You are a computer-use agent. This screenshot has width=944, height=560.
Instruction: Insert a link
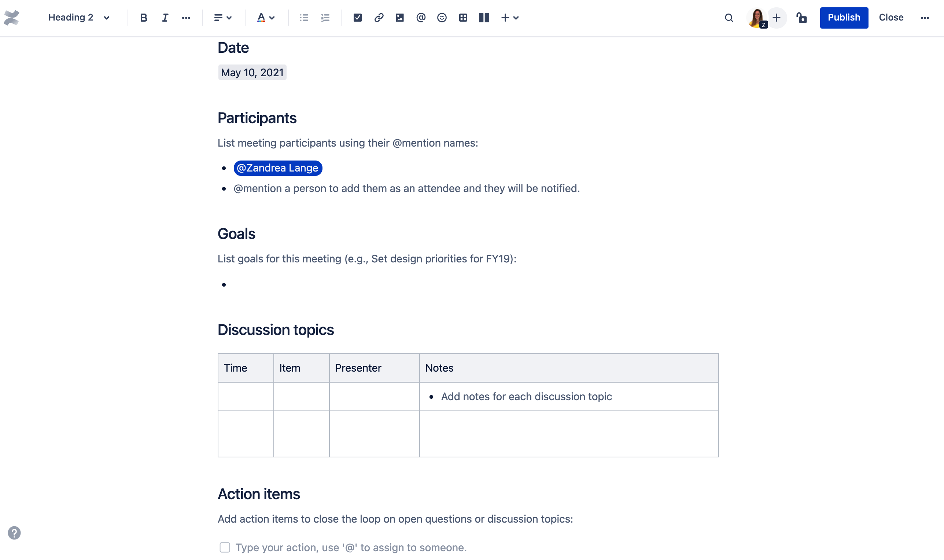point(379,17)
